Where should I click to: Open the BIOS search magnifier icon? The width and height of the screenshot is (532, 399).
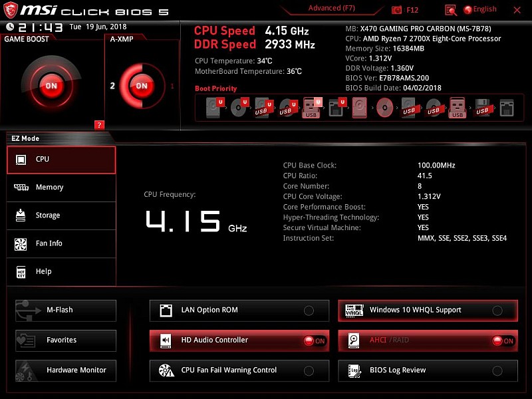click(x=451, y=10)
